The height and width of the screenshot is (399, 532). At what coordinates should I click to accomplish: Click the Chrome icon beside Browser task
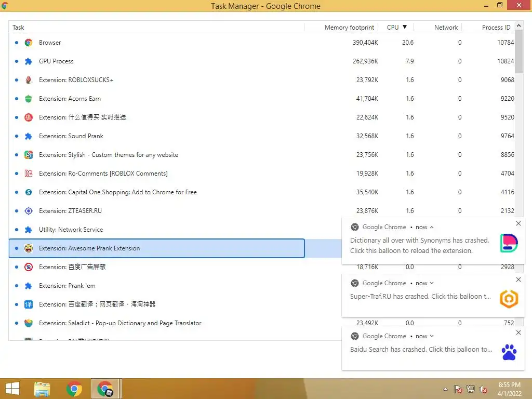tap(29, 43)
